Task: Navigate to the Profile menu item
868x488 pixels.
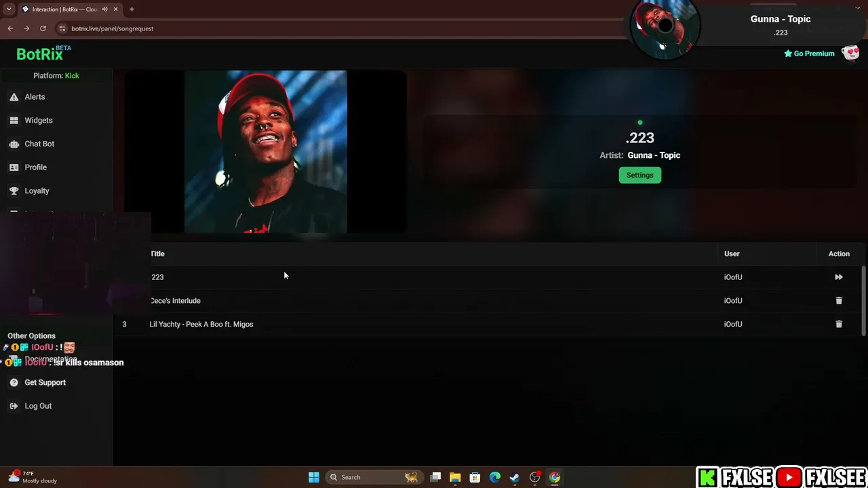Action: click(x=36, y=167)
